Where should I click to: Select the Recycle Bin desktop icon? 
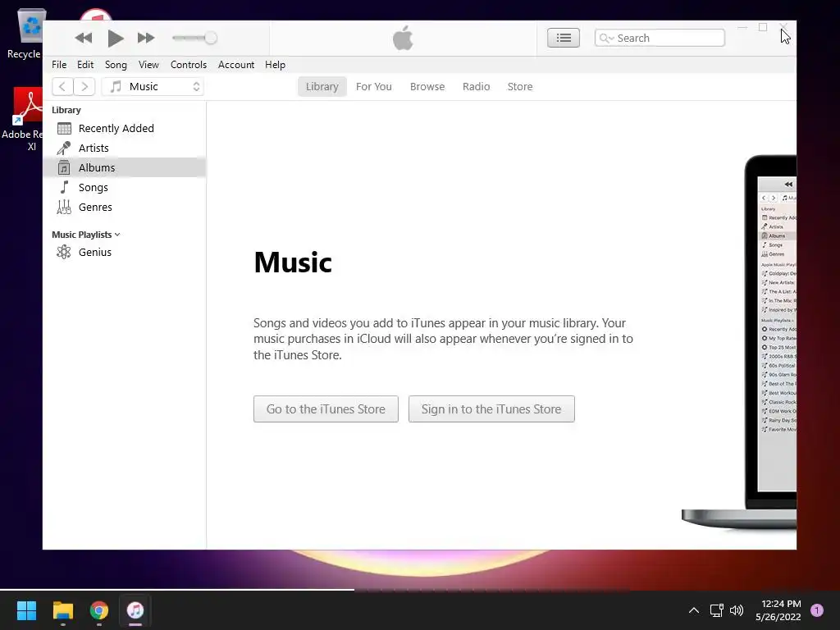(x=25, y=34)
